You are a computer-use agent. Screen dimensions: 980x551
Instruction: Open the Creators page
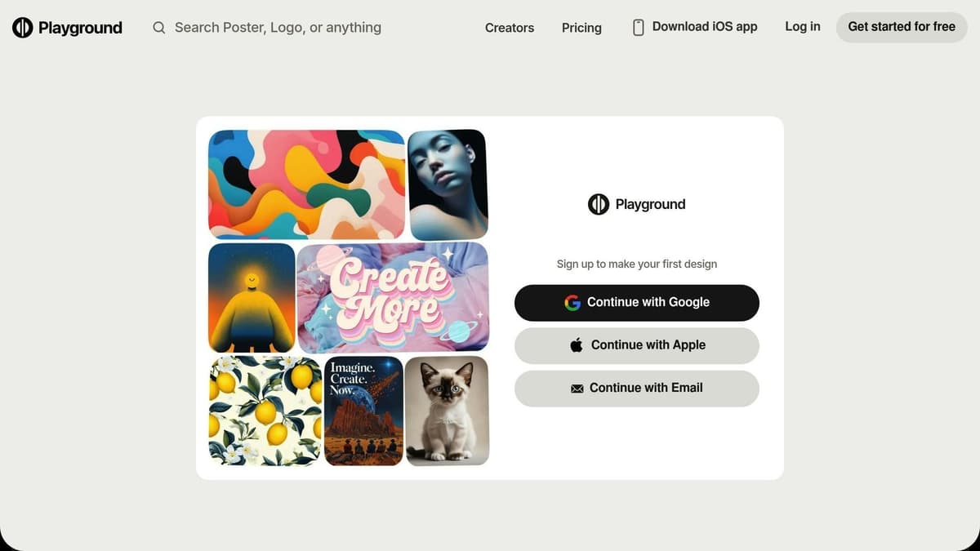pos(510,28)
